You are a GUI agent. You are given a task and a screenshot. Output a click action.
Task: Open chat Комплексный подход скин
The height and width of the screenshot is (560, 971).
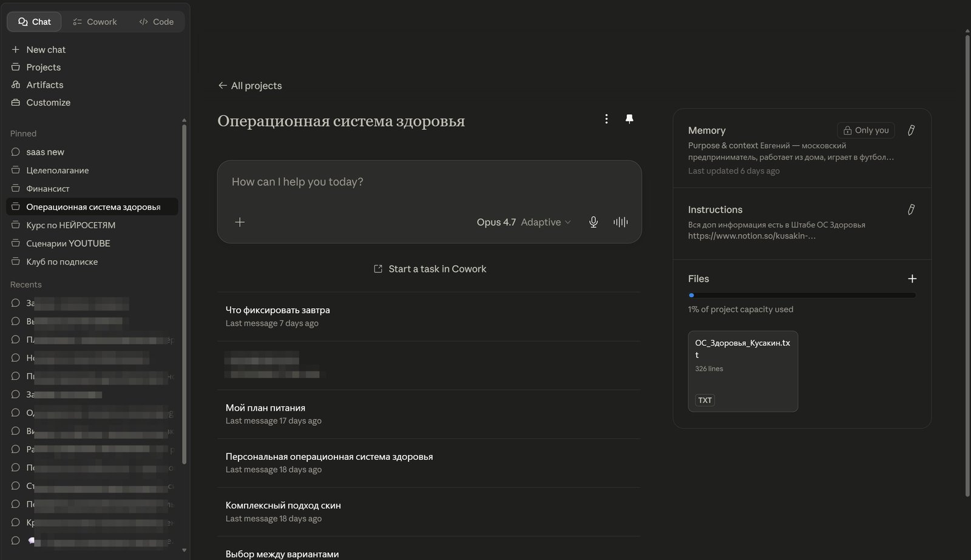[x=428, y=511]
